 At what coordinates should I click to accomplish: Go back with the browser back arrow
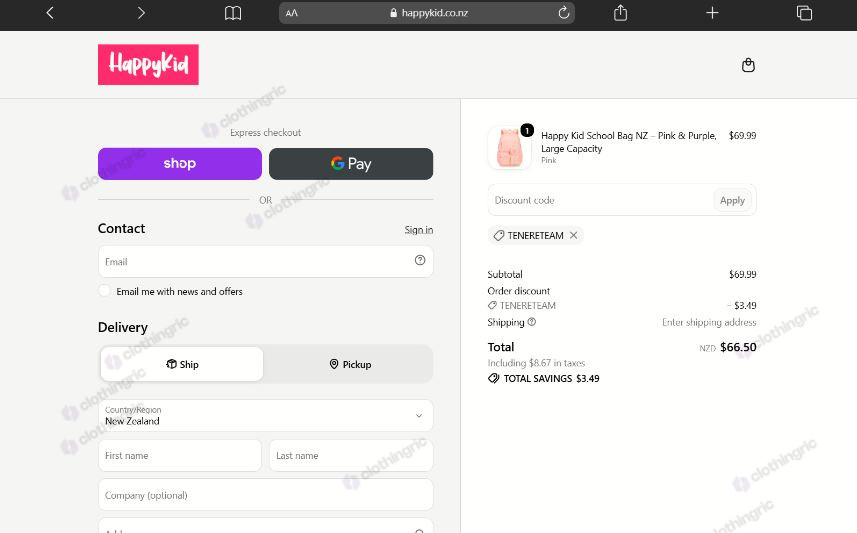point(50,13)
